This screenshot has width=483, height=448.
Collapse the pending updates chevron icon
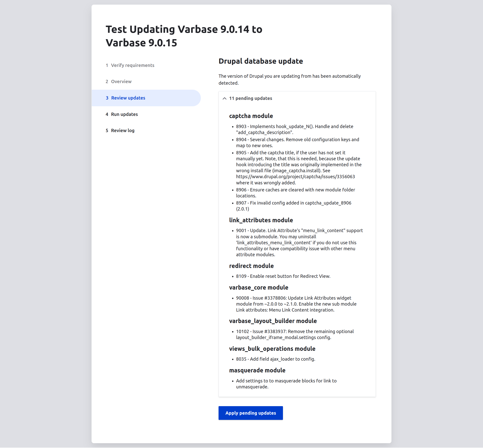coord(225,98)
